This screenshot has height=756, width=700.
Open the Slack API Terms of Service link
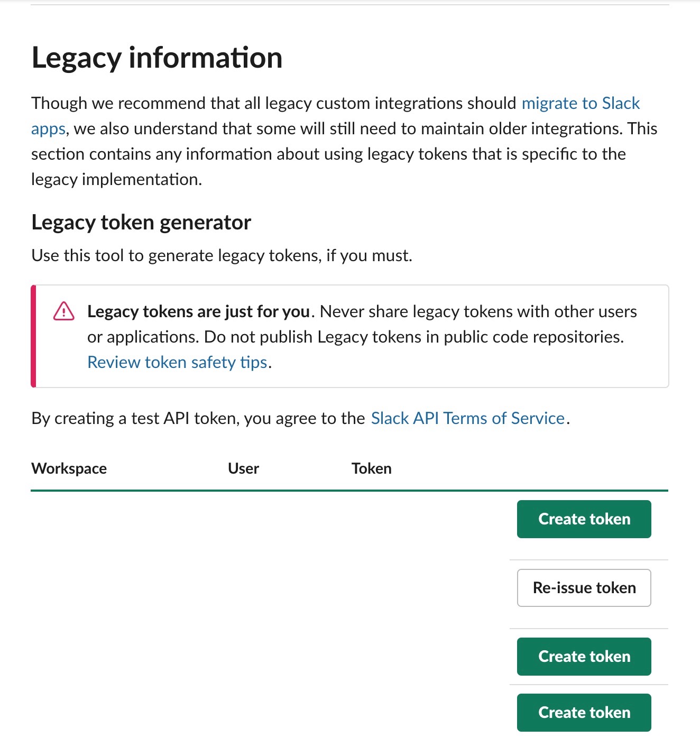(468, 418)
